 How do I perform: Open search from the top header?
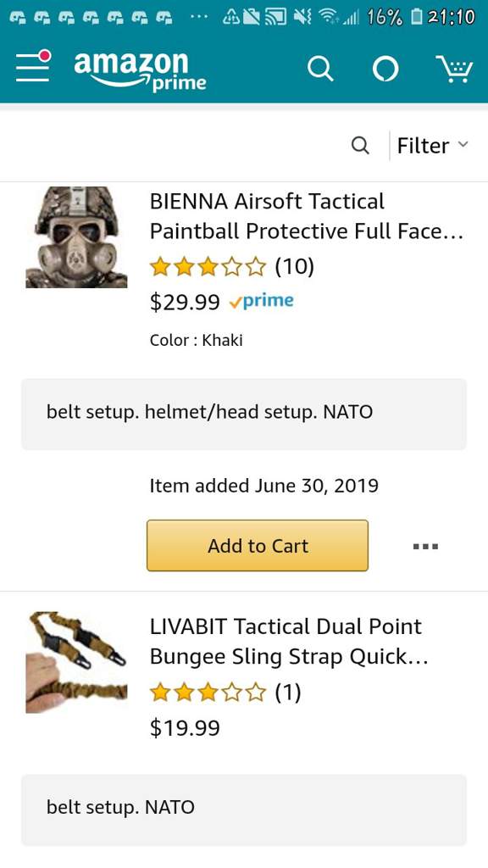pyautogui.click(x=320, y=70)
